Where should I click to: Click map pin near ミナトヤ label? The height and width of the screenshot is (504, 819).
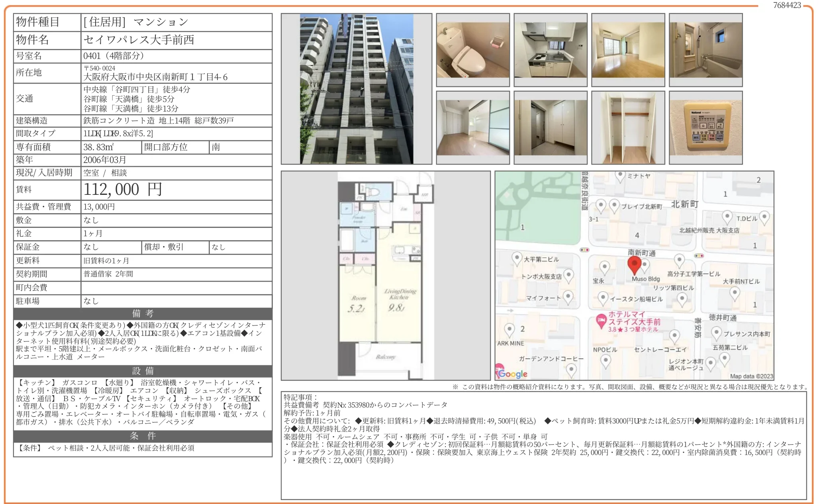click(620, 176)
